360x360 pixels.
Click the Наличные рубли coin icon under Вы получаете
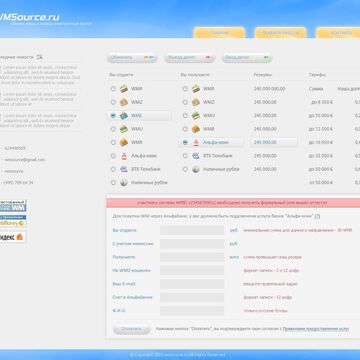196,169
